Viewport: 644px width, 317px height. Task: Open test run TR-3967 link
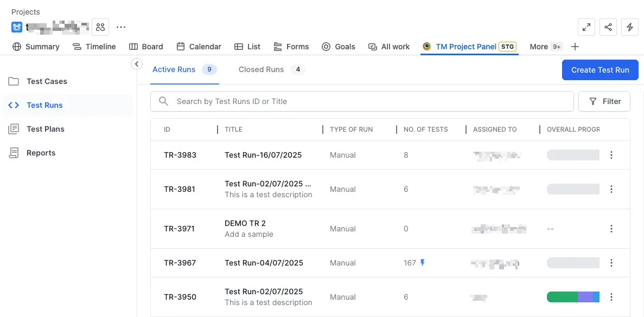(x=180, y=263)
